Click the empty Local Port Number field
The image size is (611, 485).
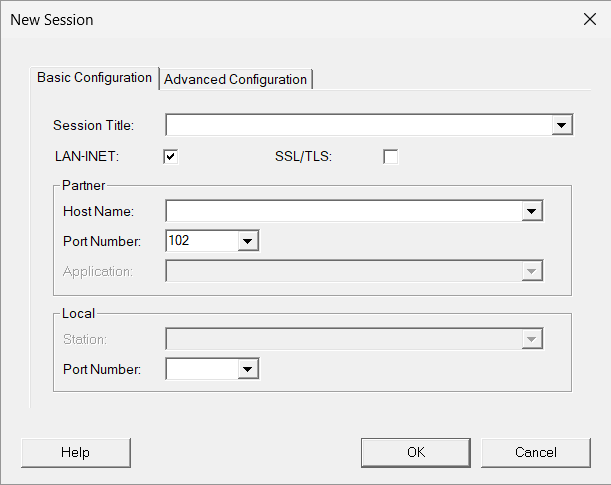202,369
